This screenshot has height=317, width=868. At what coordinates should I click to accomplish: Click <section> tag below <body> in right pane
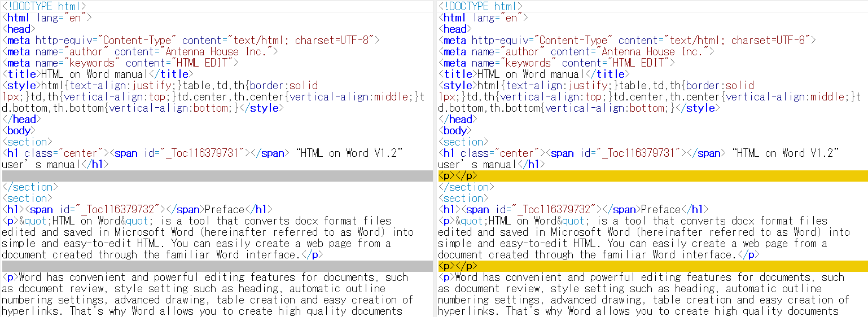pyautogui.click(x=463, y=142)
